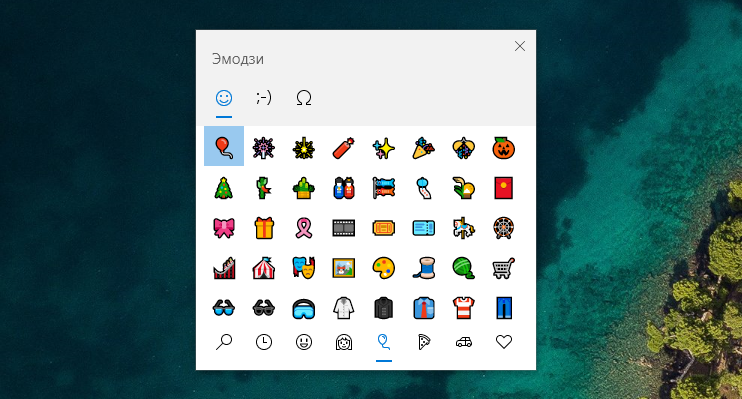Open the Omega symbols tab
Screen dimensions: 742x399
pos(304,98)
